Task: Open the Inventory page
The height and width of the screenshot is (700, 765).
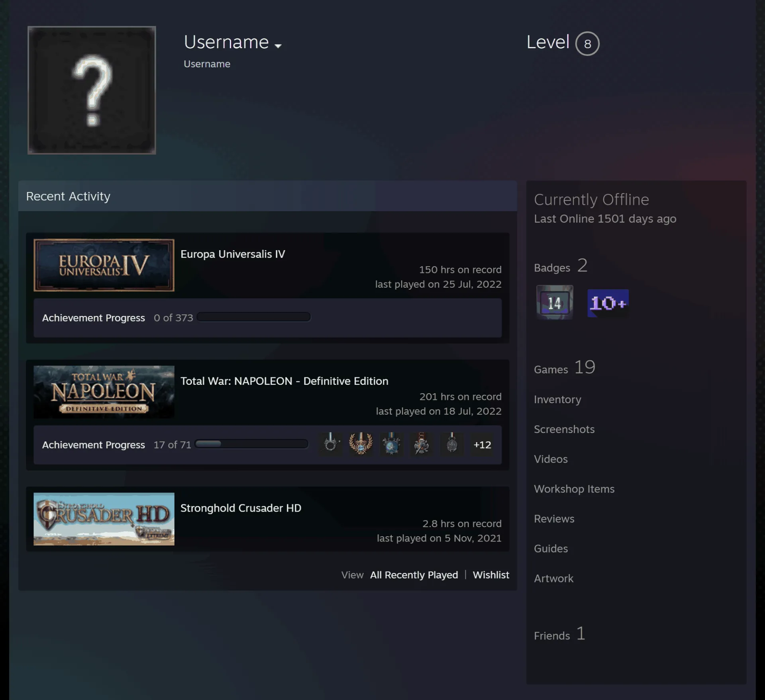Action: coord(557,400)
